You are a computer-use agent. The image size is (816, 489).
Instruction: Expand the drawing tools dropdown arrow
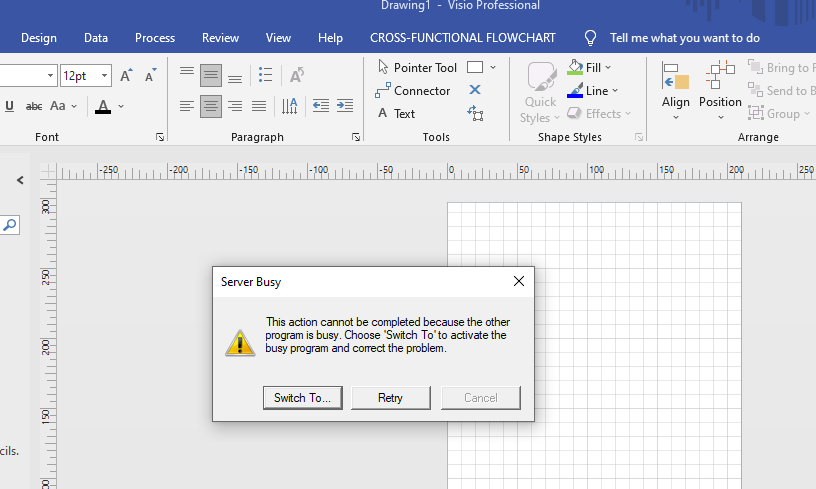493,68
